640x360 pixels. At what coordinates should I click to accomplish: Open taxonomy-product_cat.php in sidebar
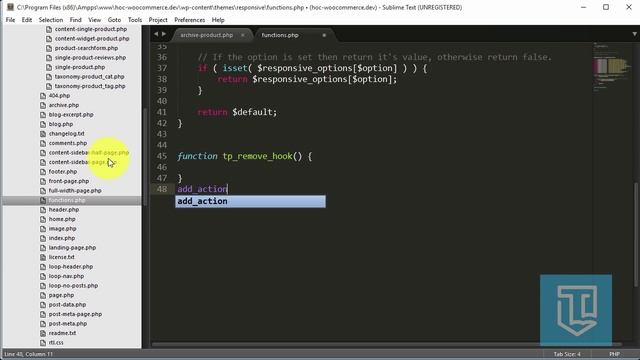(x=89, y=76)
